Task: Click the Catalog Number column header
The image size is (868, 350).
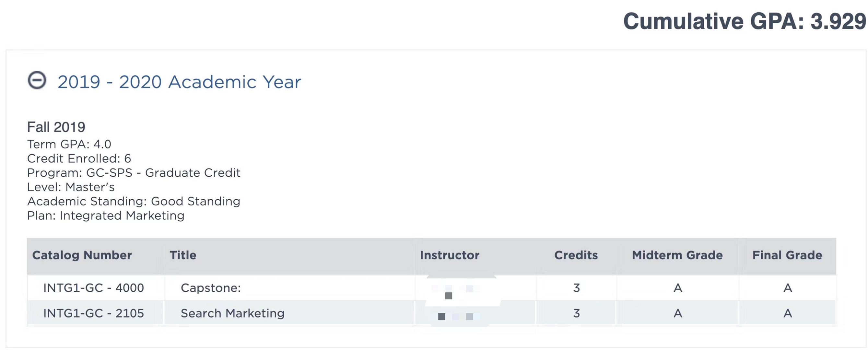Action: pyautogui.click(x=82, y=255)
